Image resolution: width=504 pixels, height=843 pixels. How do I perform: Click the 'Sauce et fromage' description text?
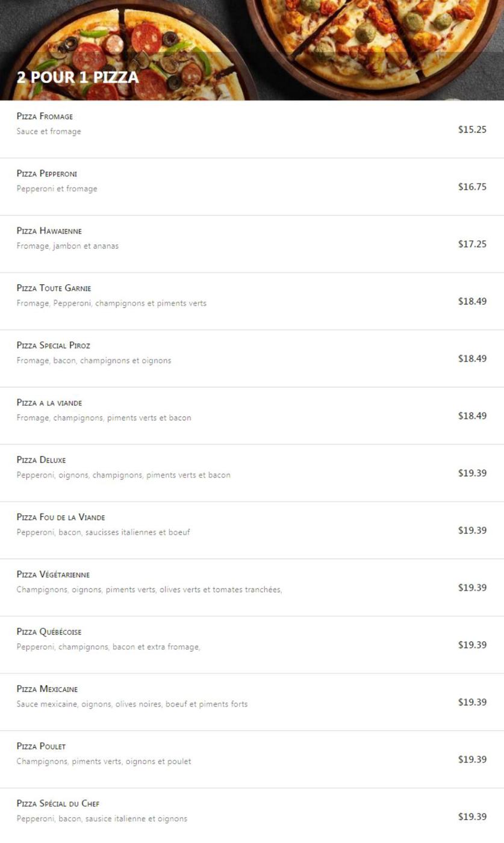click(x=49, y=131)
